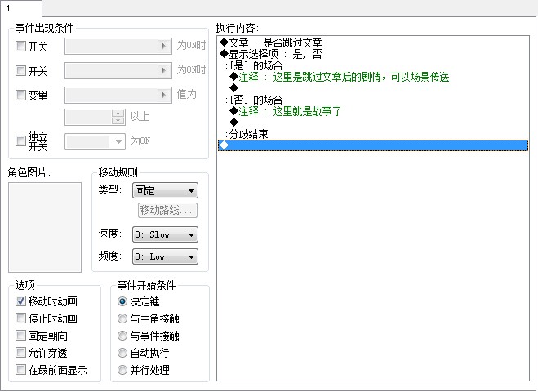538x392 pixels.
Task: Click the highlighted blank command line
Action: (373, 145)
